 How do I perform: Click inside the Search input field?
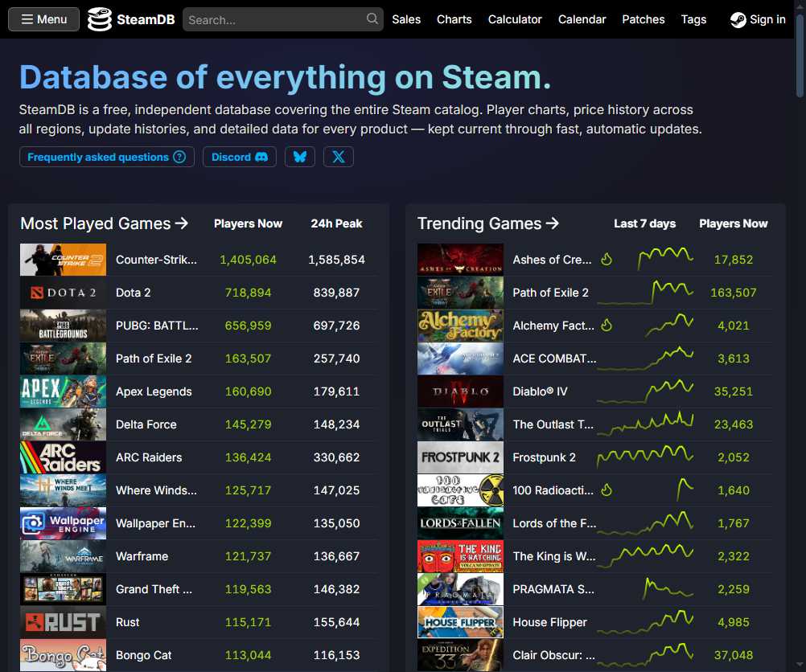pyautogui.click(x=273, y=18)
